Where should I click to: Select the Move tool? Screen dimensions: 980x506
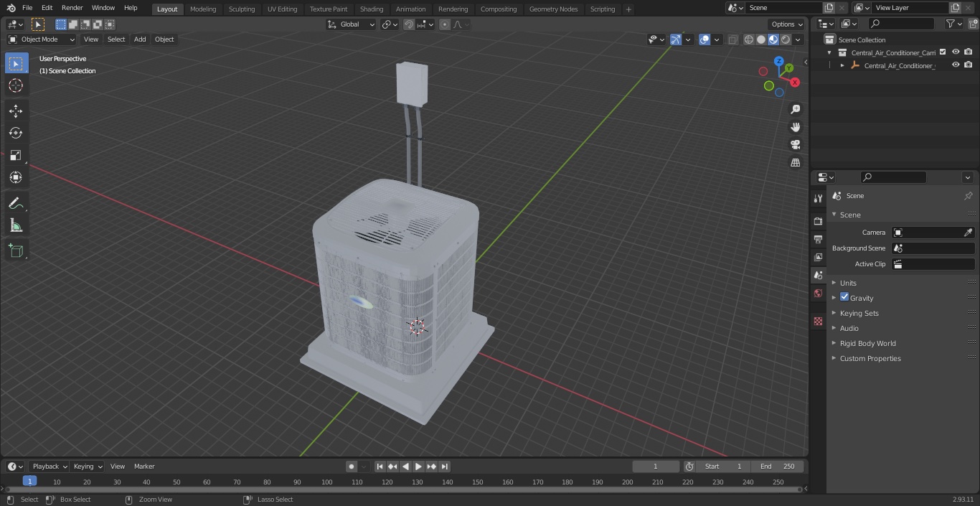coord(16,111)
